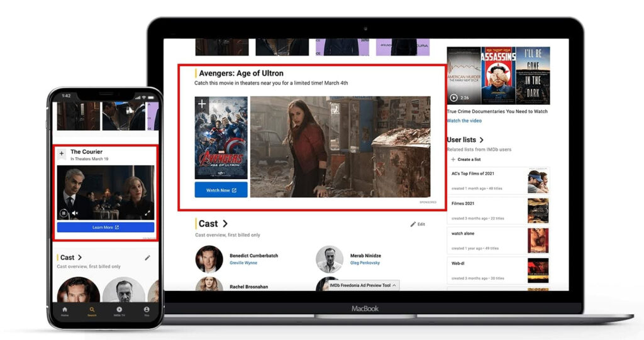Open the IMDb TV tab on phone
This screenshot has width=644, height=340.
[x=119, y=311]
